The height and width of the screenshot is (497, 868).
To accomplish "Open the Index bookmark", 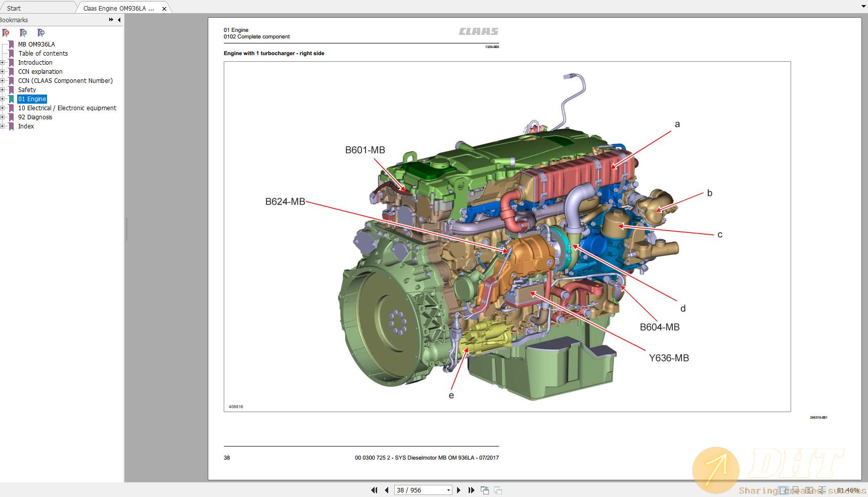I will pyautogui.click(x=26, y=126).
